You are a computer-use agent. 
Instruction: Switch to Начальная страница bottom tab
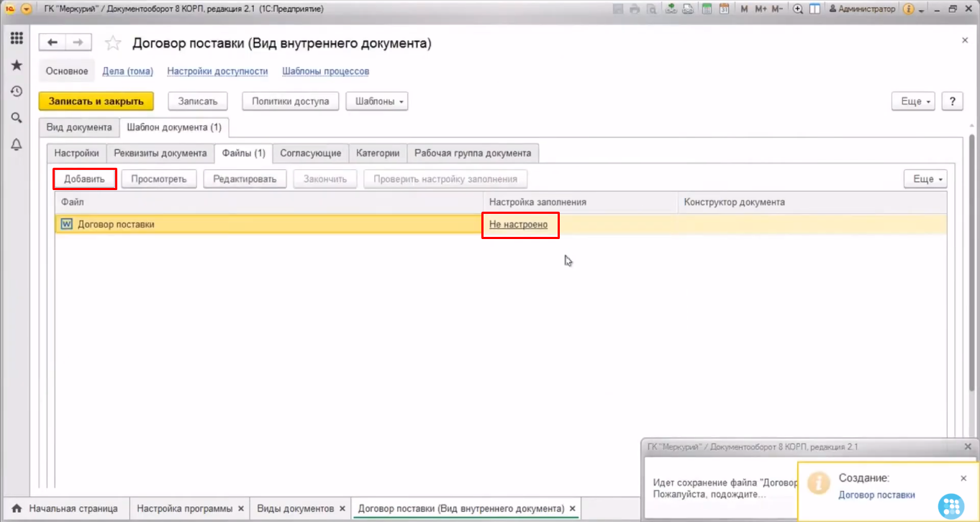[65, 508]
